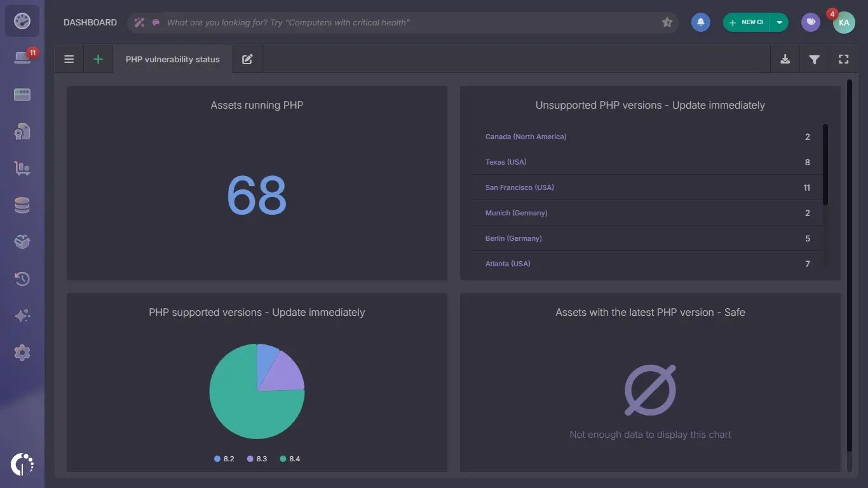
Task: Open the sparkle sidebar icon
Action: [22, 316]
